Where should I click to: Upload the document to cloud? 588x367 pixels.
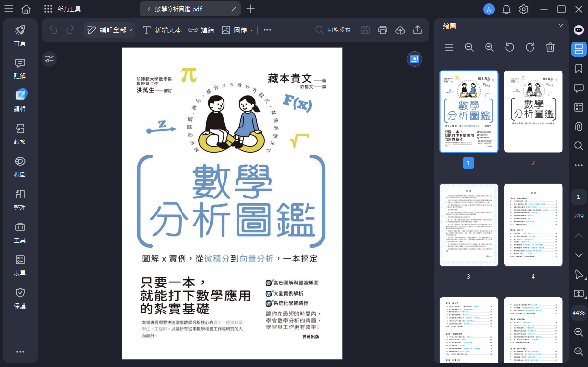[x=400, y=30]
